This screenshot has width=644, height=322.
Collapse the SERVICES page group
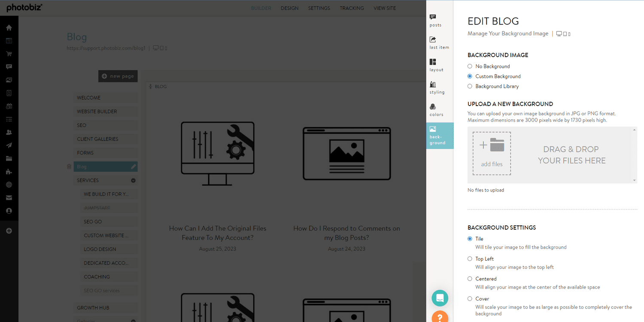pyautogui.click(x=133, y=180)
